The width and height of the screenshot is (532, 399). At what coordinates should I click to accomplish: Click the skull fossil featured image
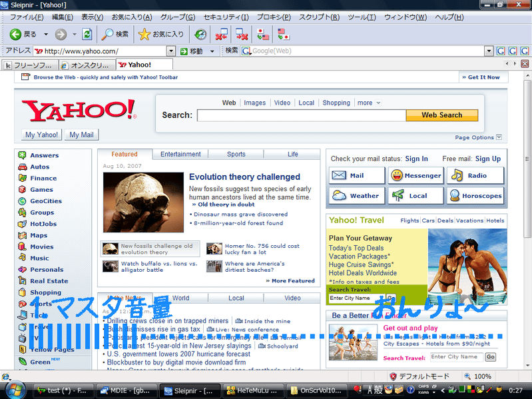[x=144, y=202]
